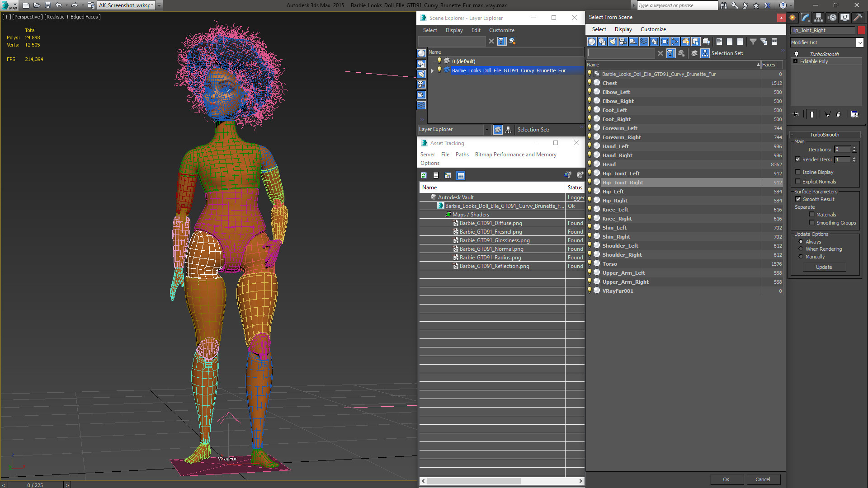Screen dimensions: 868x488
Task: Click Select Invert icon in Select From Scene
Action: click(x=740, y=42)
